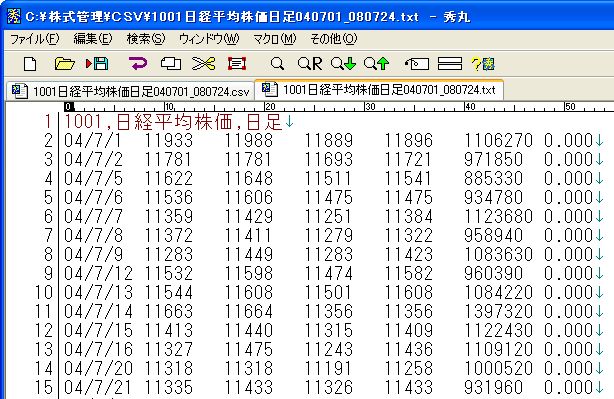Click the Hidemaru title bar app icon
614x399 pixels.
click(x=13, y=16)
